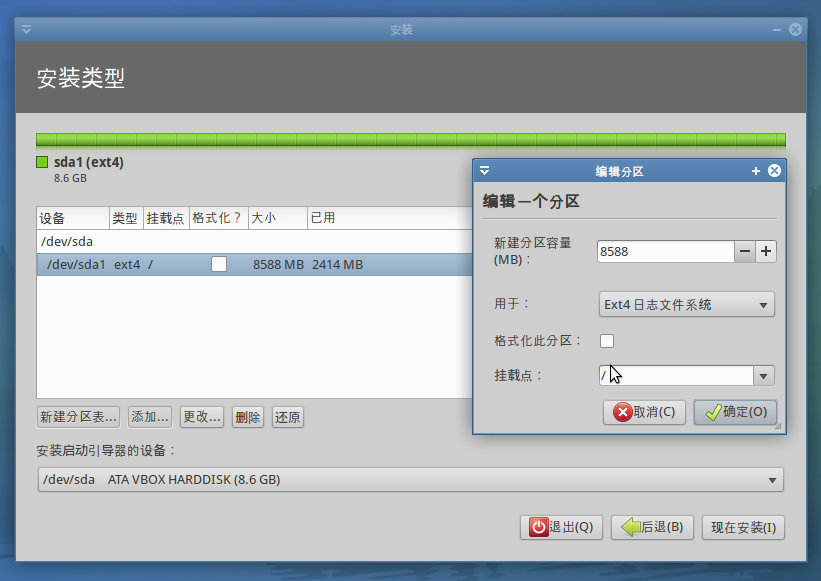
Task: Click the 2414 MB used cell
Action: (x=337, y=265)
